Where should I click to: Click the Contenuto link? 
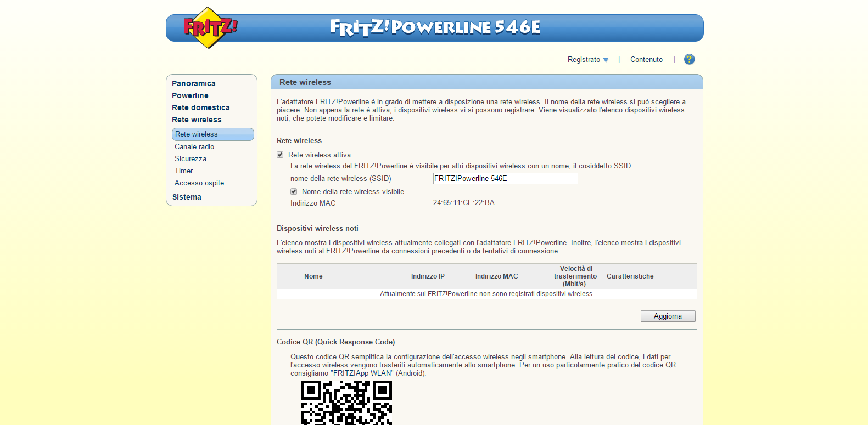646,60
